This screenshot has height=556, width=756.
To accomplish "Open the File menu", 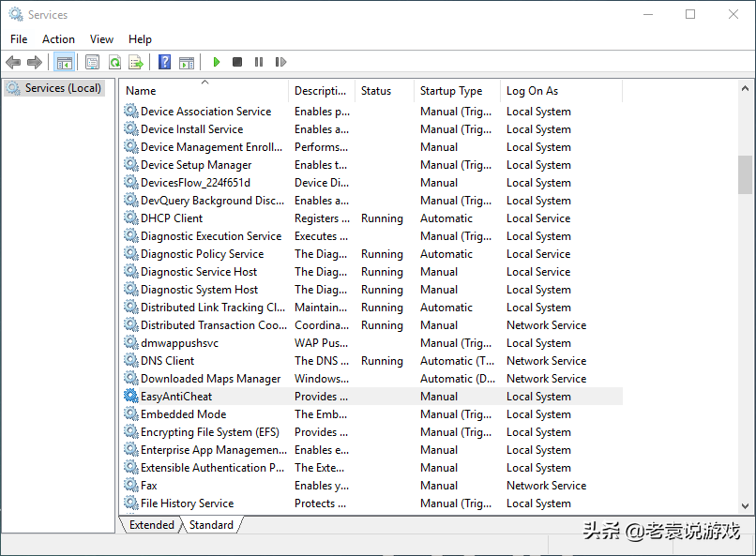I will pyautogui.click(x=19, y=39).
